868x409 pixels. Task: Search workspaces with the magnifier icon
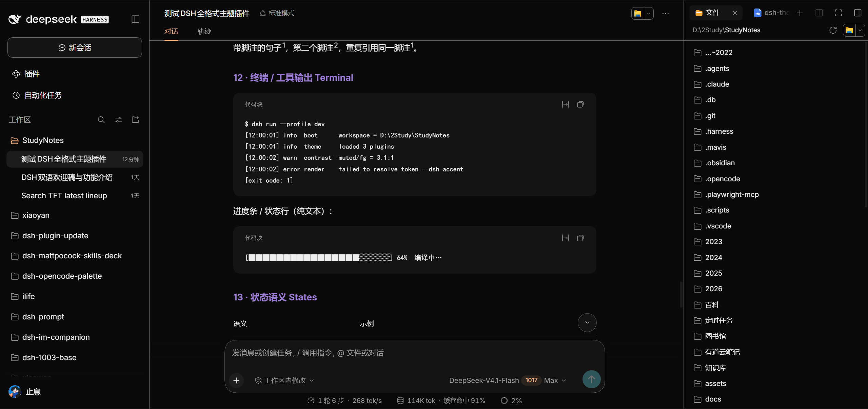tap(101, 120)
